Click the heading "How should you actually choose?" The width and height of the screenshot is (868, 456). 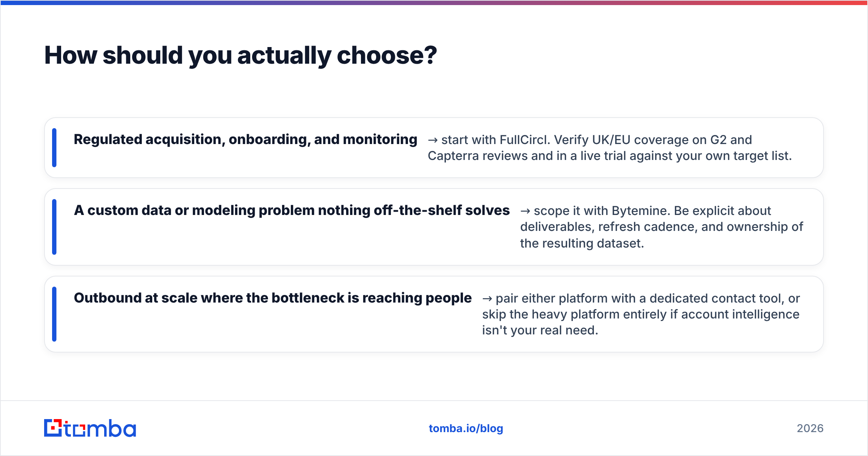[x=241, y=55]
